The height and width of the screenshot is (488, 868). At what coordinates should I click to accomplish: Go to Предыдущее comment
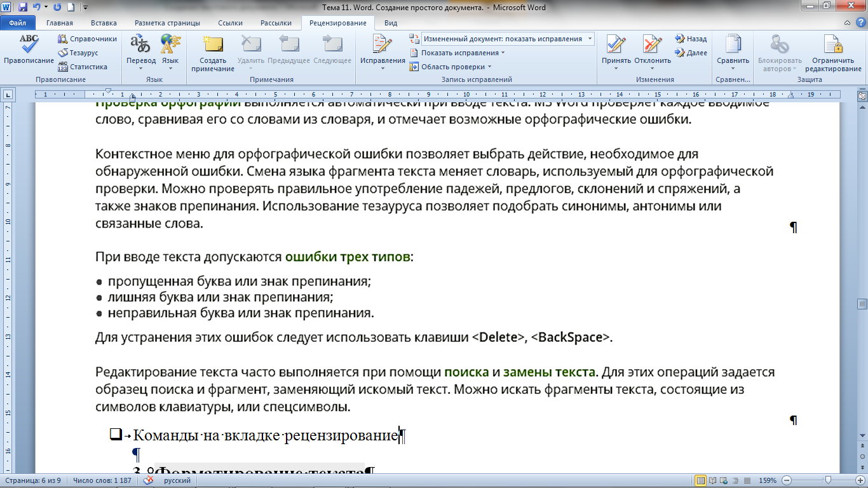[x=288, y=50]
